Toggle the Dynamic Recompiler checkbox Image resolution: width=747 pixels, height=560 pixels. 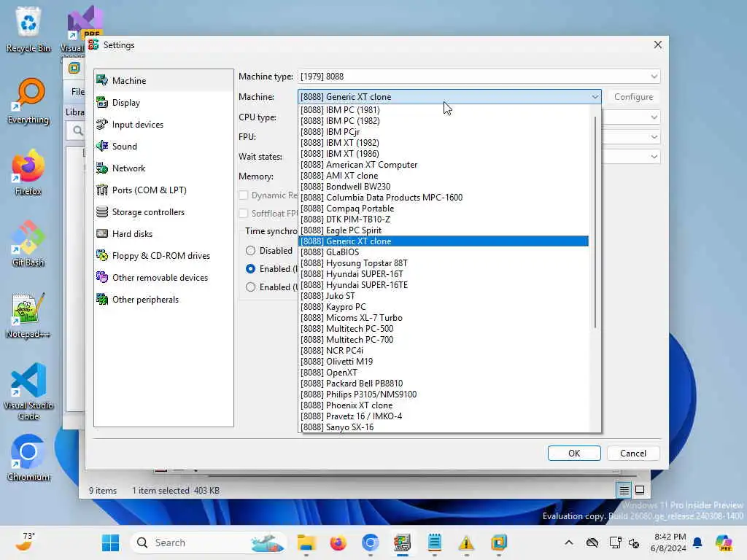(244, 195)
